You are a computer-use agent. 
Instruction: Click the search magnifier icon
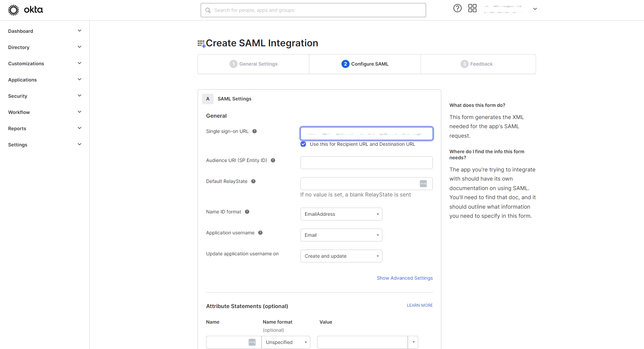pyautogui.click(x=208, y=10)
